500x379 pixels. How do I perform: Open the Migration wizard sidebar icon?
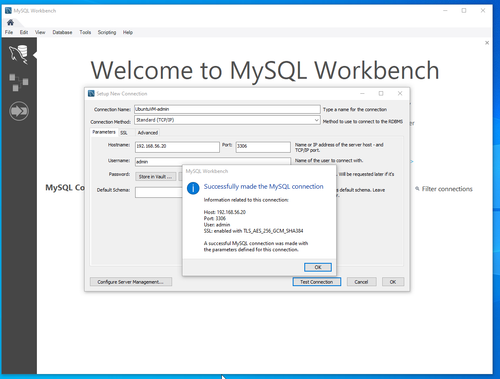[x=19, y=111]
